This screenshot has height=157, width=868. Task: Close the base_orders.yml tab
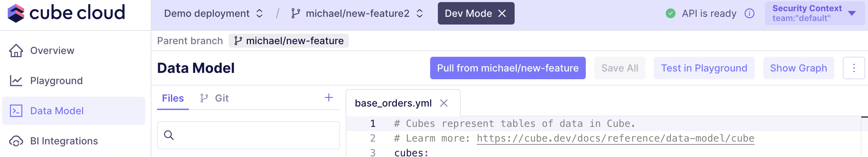[x=444, y=103]
